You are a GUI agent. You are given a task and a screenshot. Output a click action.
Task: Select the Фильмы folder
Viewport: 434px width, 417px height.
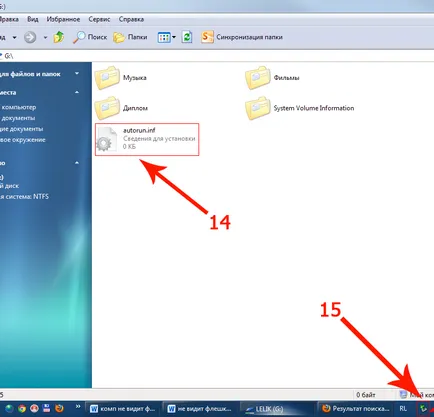point(272,78)
